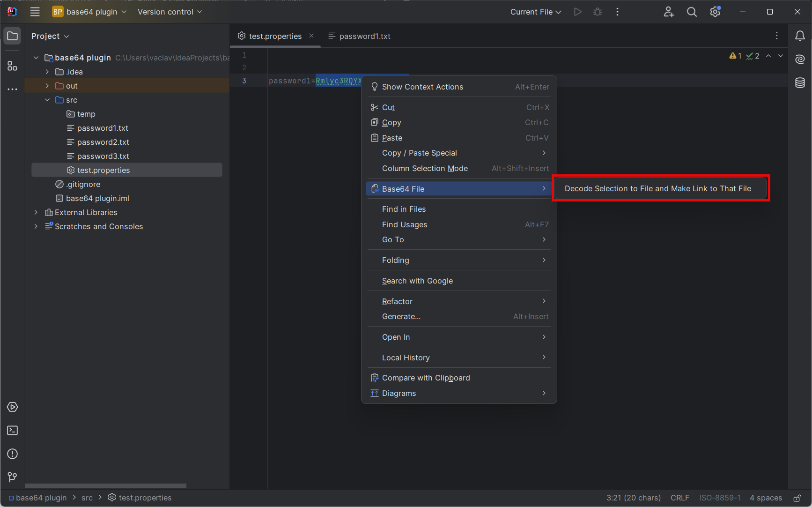
Task: Click the horizontal scrollbar below Project tree
Action: click(x=105, y=486)
